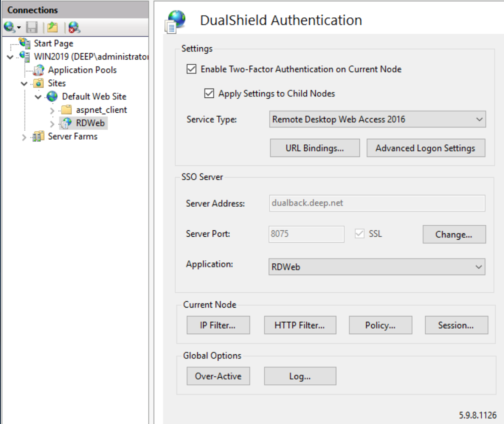Viewport: 504px width, 424px height.
Task: Open the URL Bindings dialog
Action: pyautogui.click(x=314, y=149)
